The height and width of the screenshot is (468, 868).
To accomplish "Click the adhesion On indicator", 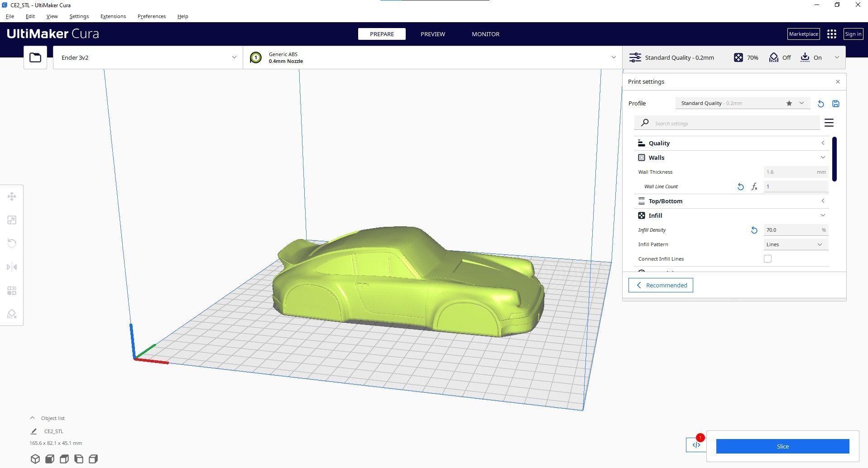I will click(811, 57).
